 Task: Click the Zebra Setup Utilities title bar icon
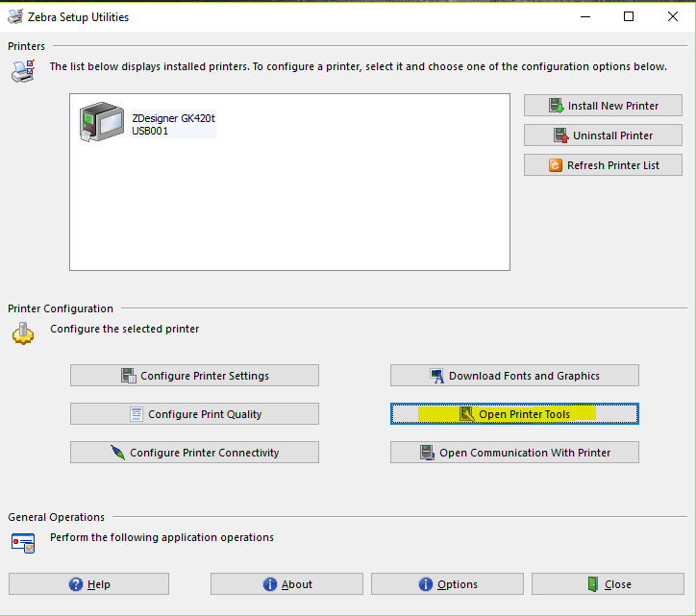tap(15, 16)
